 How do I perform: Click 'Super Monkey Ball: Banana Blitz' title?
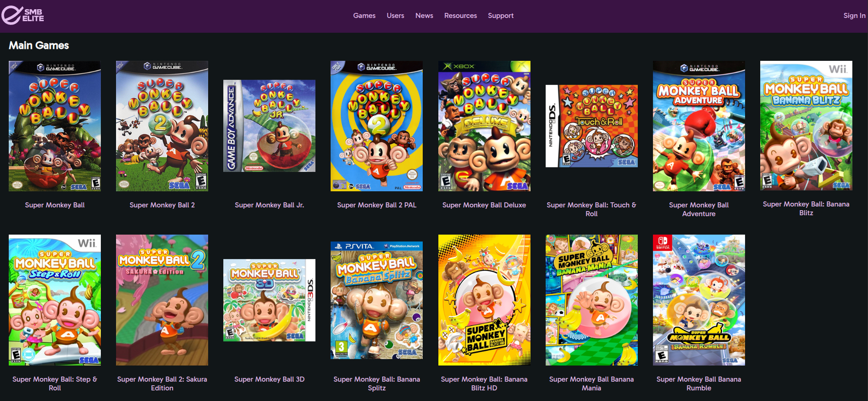pos(806,208)
